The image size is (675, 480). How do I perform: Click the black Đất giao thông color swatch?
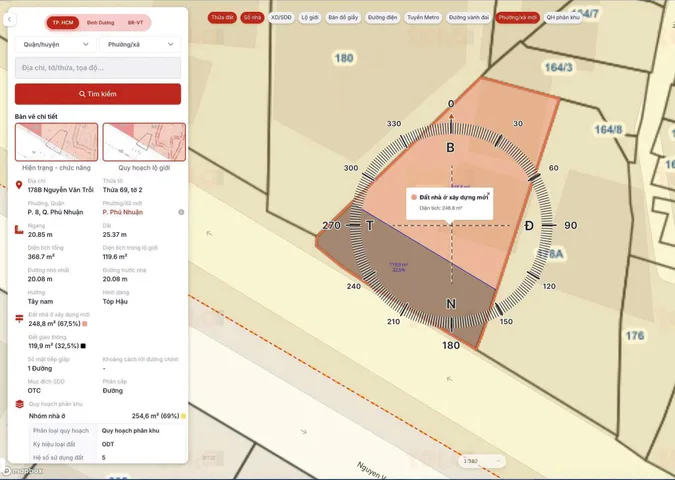[83, 346]
